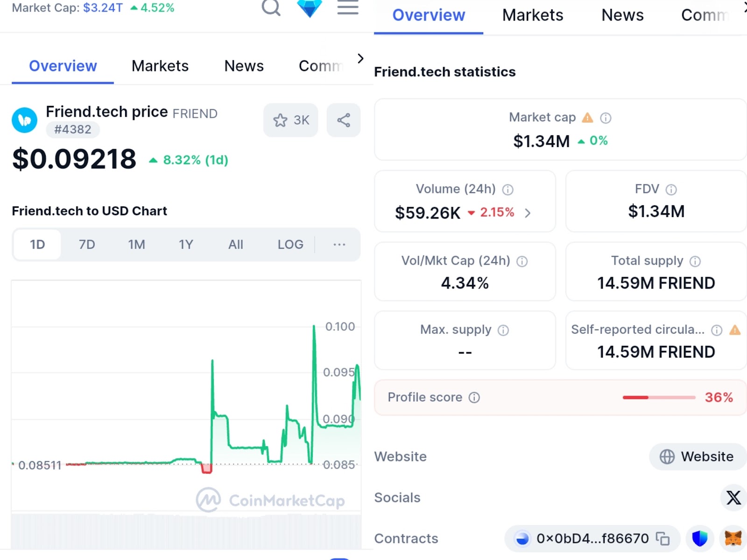Click Total supply 14.59M FRIEND value

coord(656,283)
